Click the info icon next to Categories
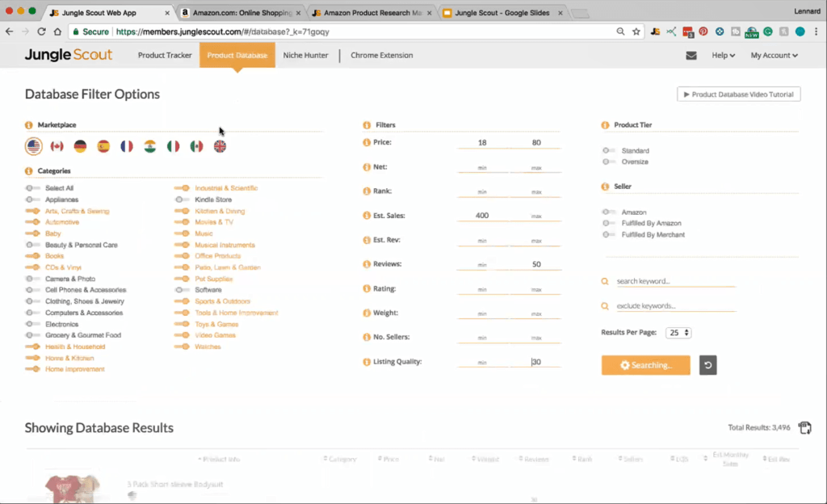The image size is (827, 504). pos(28,170)
